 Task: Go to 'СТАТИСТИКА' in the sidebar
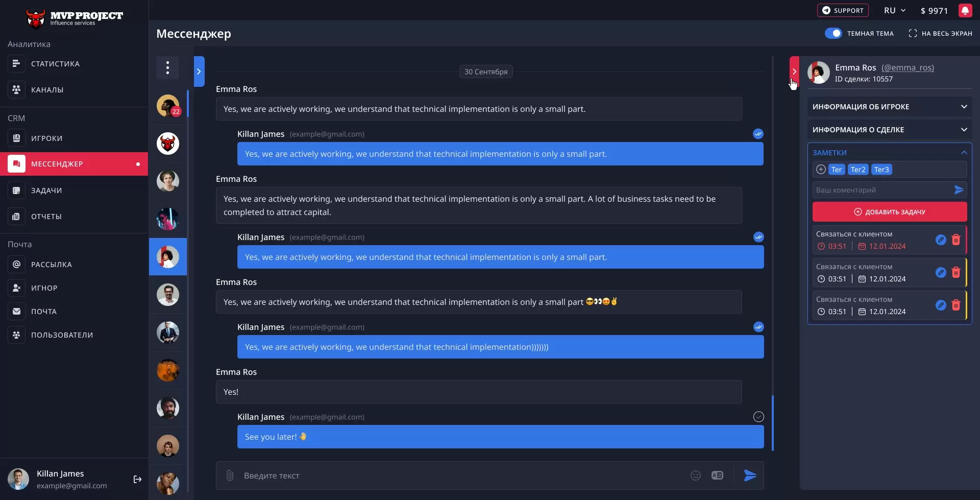55,63
